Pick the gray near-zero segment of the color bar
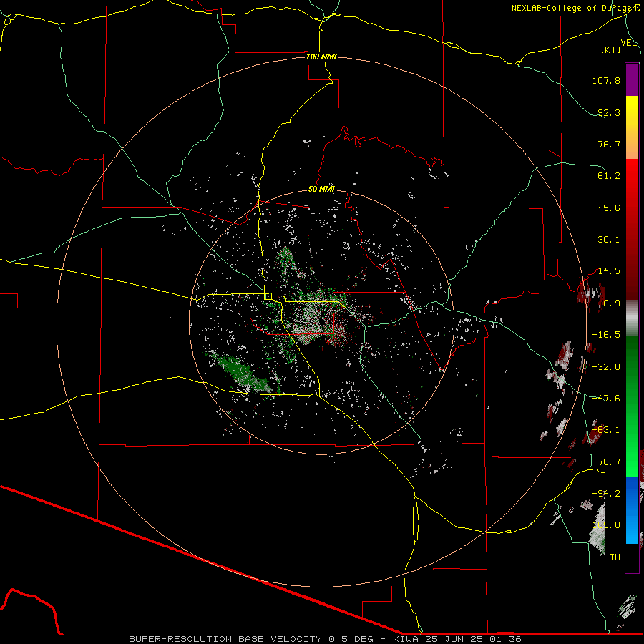The height and width of the screenshot is (644, 644). click(632, 318)
